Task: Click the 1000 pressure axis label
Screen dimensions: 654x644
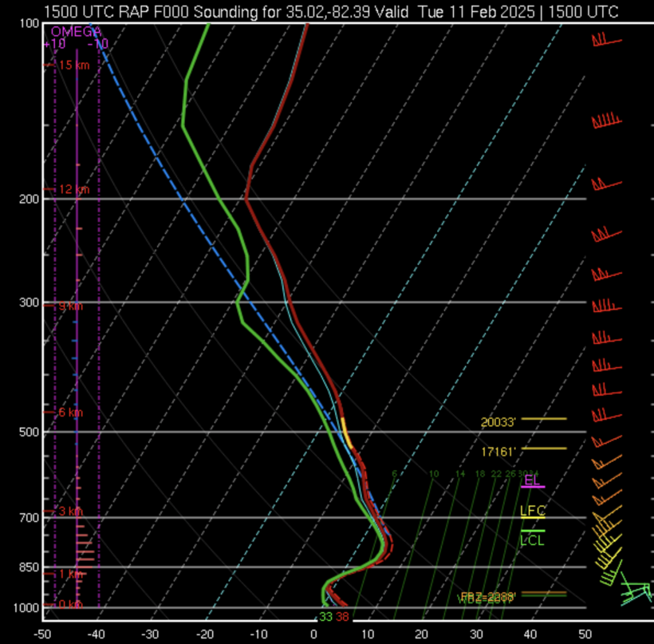Action: [x=26, y=608]
